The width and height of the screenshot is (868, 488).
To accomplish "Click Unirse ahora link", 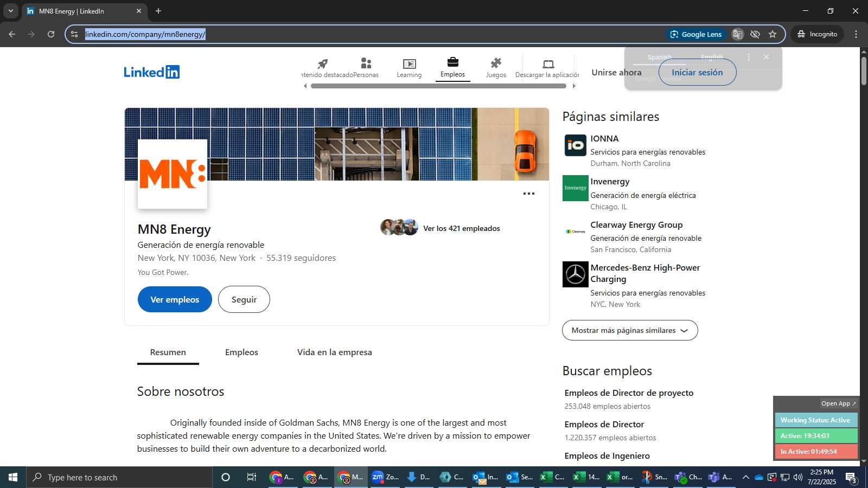I will coord(616,72).
